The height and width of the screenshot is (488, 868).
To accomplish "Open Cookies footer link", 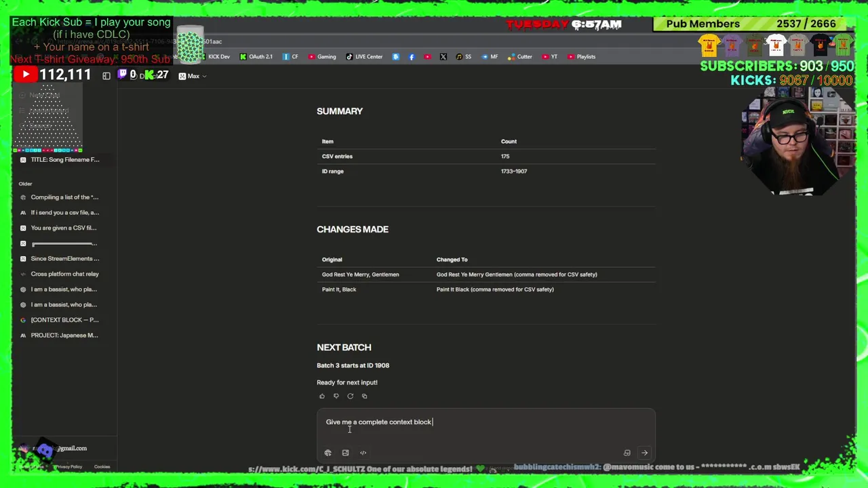I will (x=102, y=467).
